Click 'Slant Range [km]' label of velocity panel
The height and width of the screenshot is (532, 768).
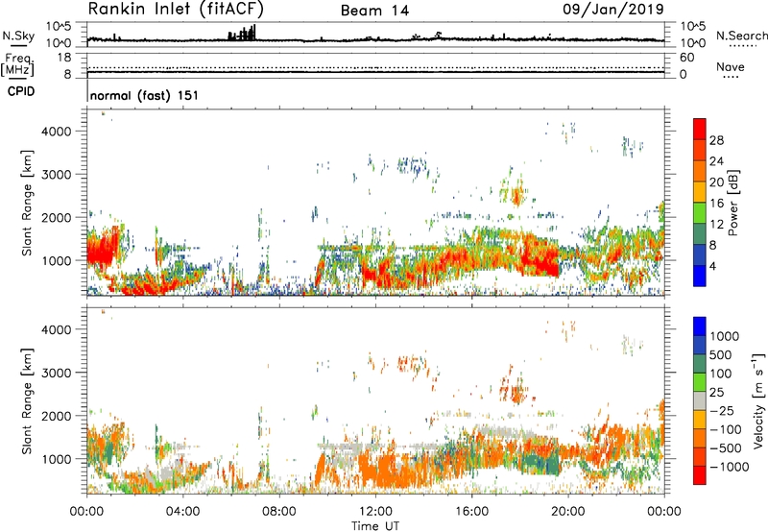tap(27, 401)
